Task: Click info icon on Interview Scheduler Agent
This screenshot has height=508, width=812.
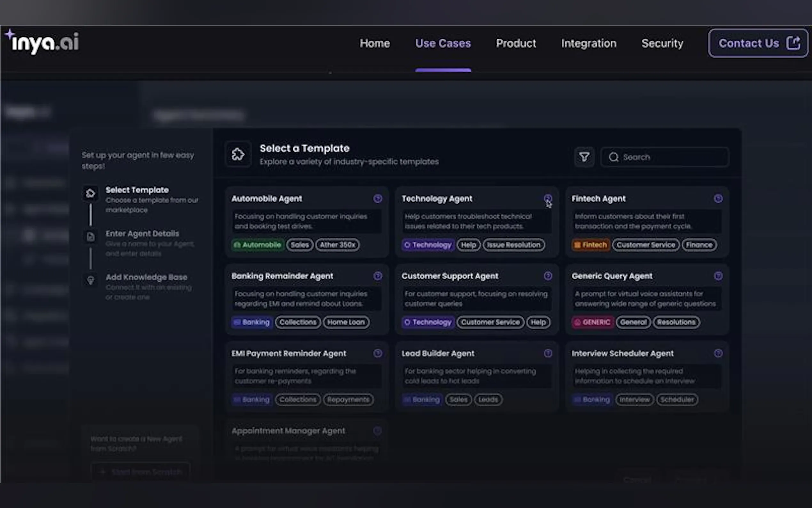Action: point(718,353)
